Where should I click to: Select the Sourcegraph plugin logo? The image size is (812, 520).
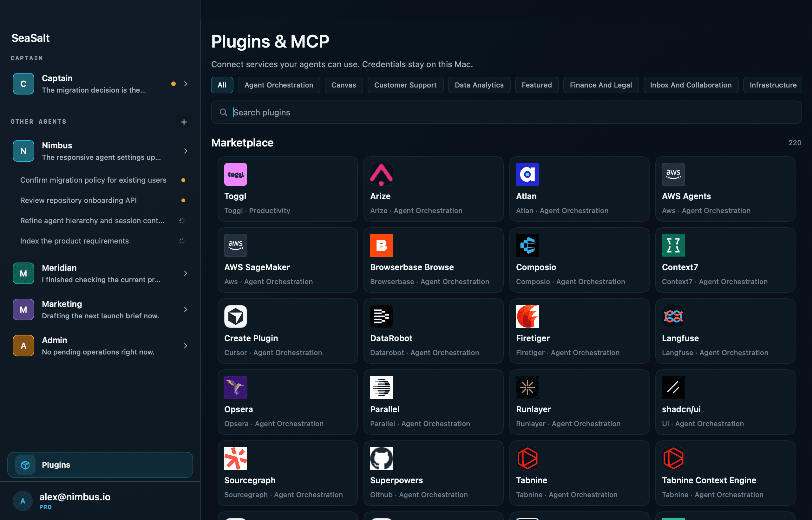coord(235,458)
